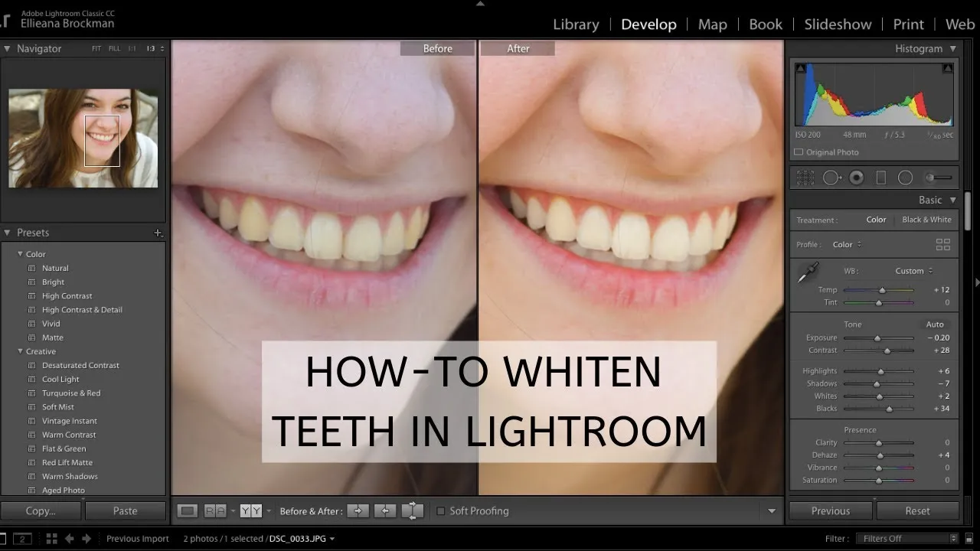
Task: Open the Filters Off dropdown
Action: 907,539
